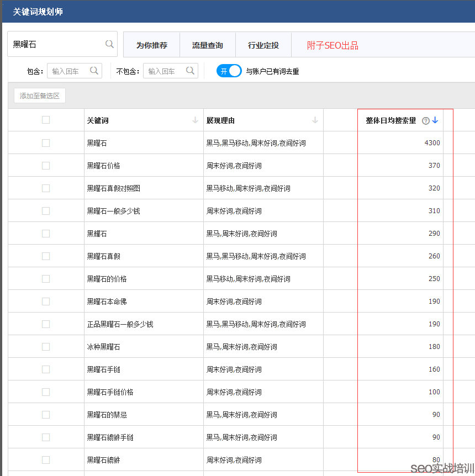The width and height of the screenshot is (475, 476).
Task: Click into the 不包含 filter input
Action: [x=163, y=71]
